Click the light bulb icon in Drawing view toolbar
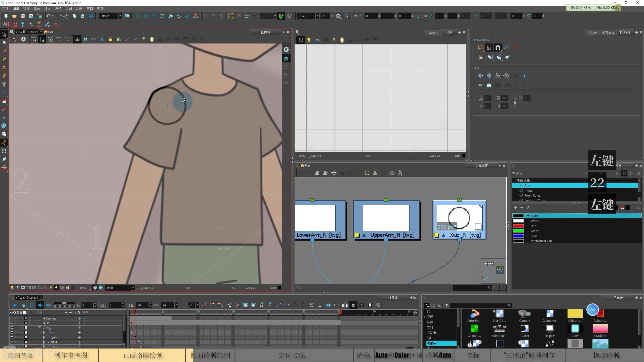 coord(309,40)
